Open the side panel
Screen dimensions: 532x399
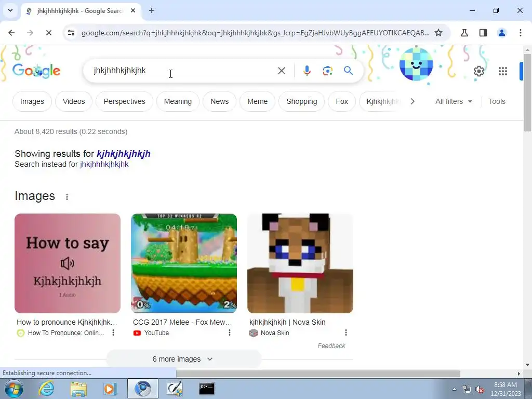pyautogui.click(x=483, y=33)
